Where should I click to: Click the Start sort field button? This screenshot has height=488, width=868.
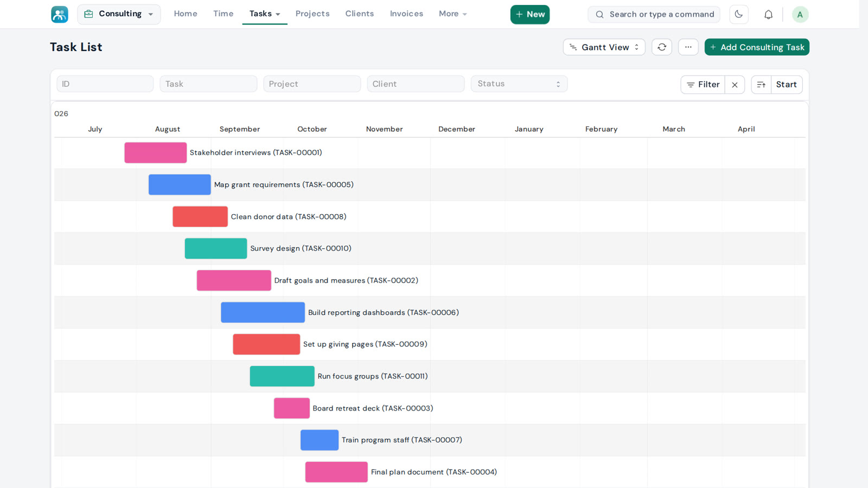pos(787,85)
